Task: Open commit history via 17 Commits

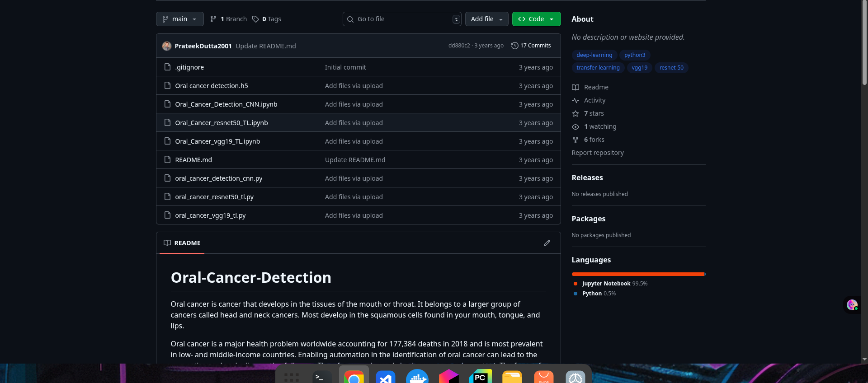Action: pyautogui.click(x=531, y=46)
